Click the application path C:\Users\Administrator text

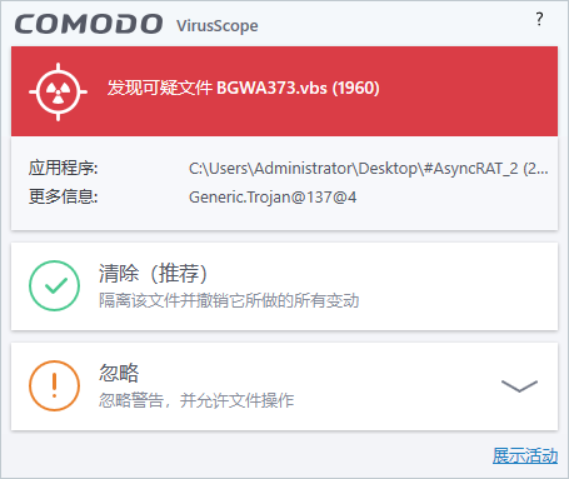368,168
